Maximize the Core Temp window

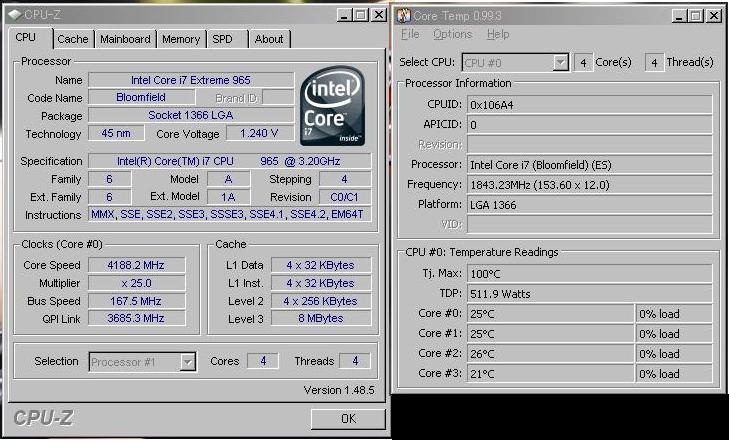coord(696,16)
